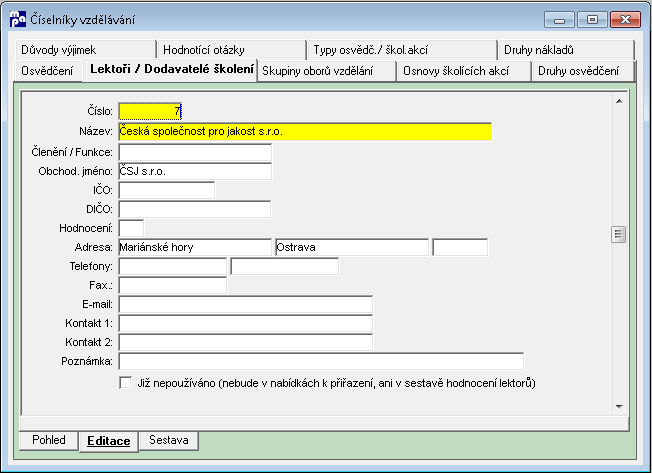Select the Druhy nákladů tab

coord(566,50)
